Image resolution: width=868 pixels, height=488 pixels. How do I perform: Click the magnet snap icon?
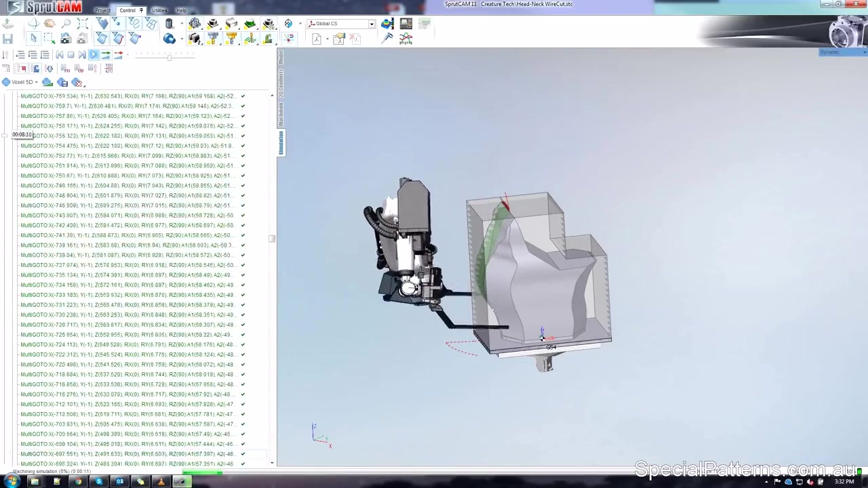290,39
